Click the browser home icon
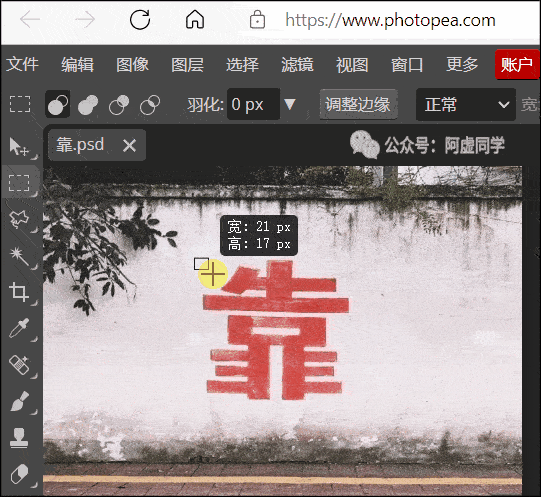 [x=195, y=19]
